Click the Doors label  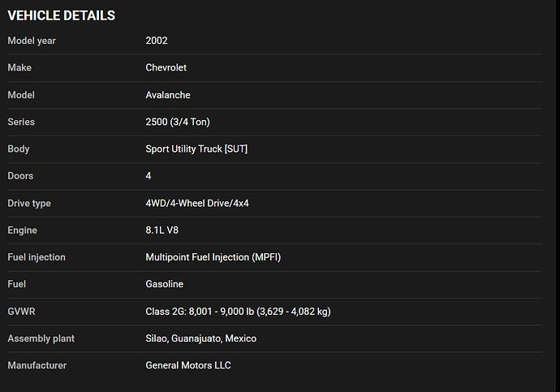[x=20, y=176]
